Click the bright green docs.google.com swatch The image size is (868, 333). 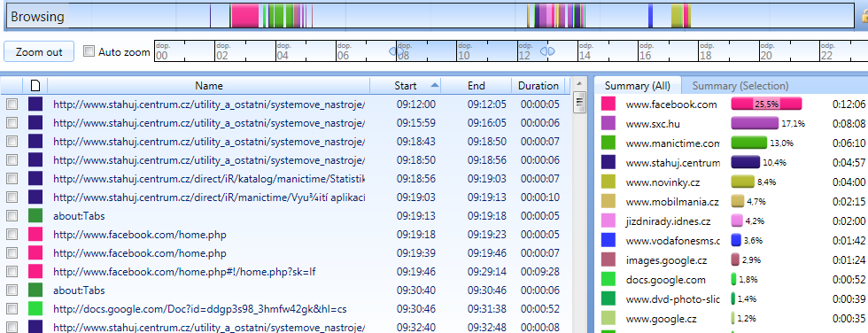pos(608,279)
